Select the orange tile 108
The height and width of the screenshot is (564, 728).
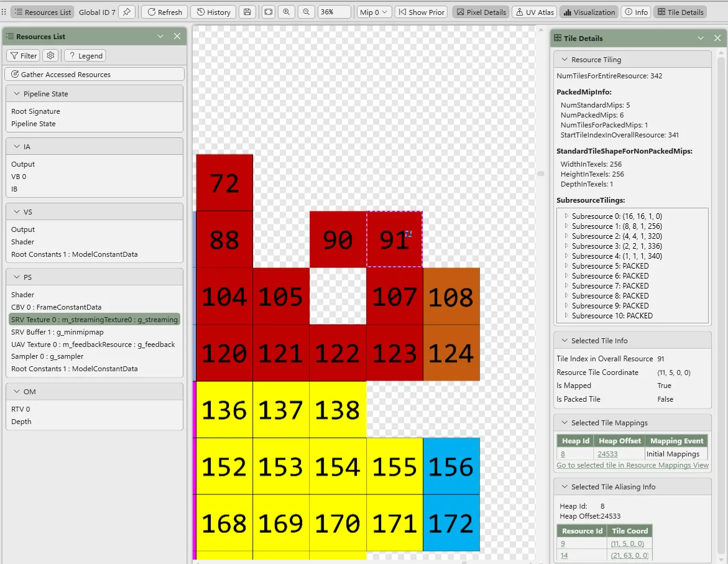[451, 296]
